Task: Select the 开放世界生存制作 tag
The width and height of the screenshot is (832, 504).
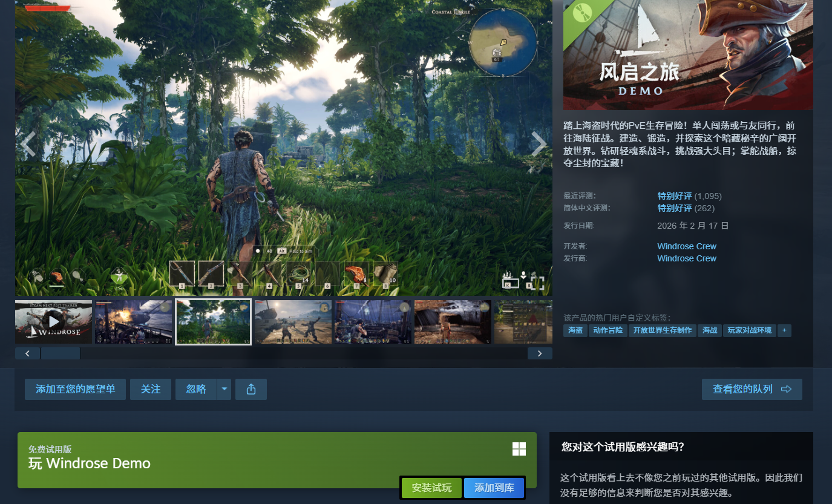Action: 663,330
